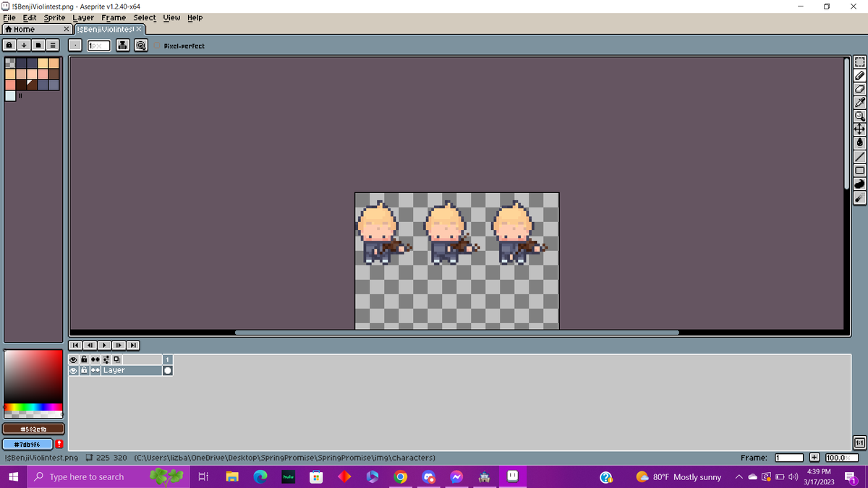Select the Rectangle shape tool
Screen dimensions: 868x488
(860, 170)
